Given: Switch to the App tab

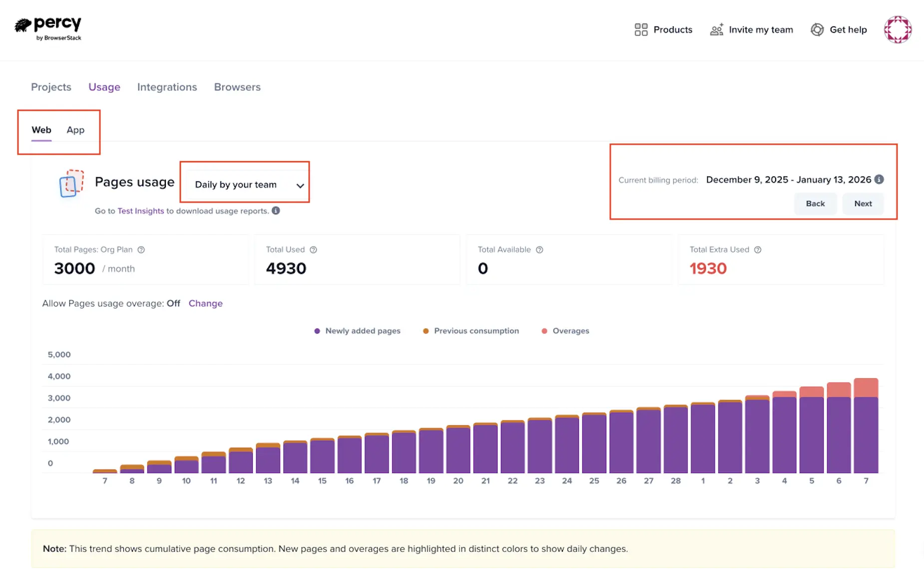Looking at the screenshot, I should [75, 130].
